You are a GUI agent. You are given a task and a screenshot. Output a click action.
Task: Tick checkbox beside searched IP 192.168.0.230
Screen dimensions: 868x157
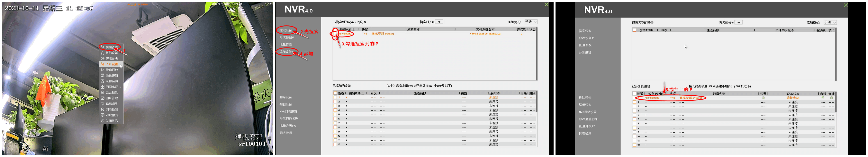point(335,34)
